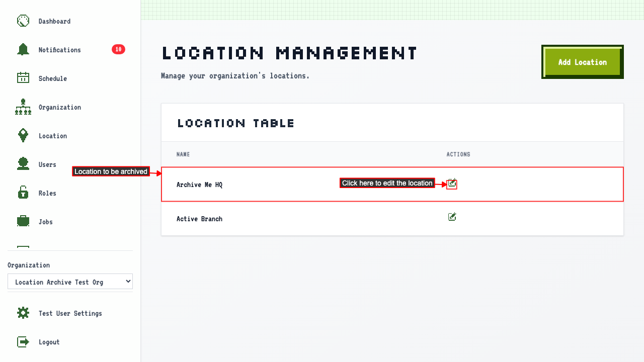Click the Name column header

click(183, 154)
